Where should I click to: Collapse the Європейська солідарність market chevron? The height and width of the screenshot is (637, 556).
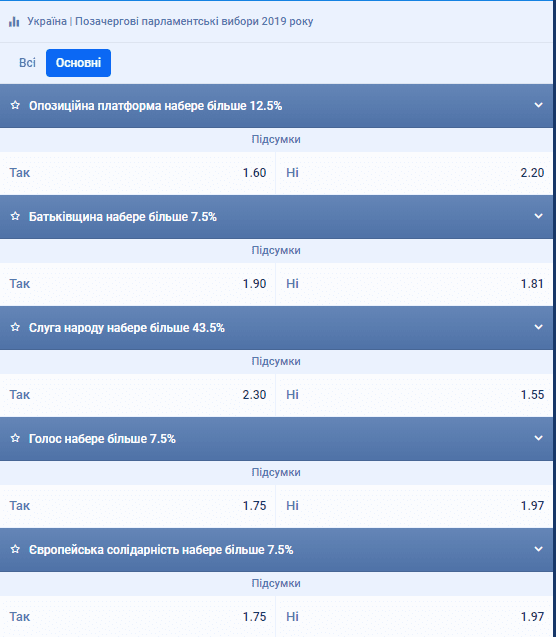(539, 549)
